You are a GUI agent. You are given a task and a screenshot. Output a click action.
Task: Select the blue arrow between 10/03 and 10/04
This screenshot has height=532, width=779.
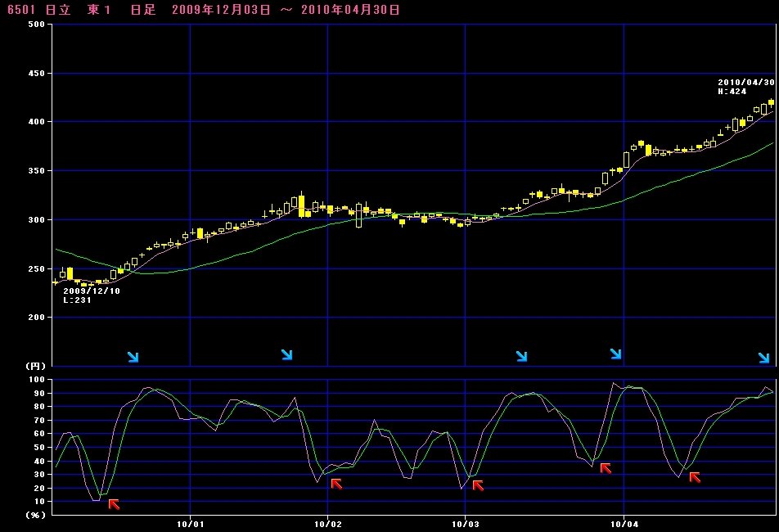(x=521, y=356)
